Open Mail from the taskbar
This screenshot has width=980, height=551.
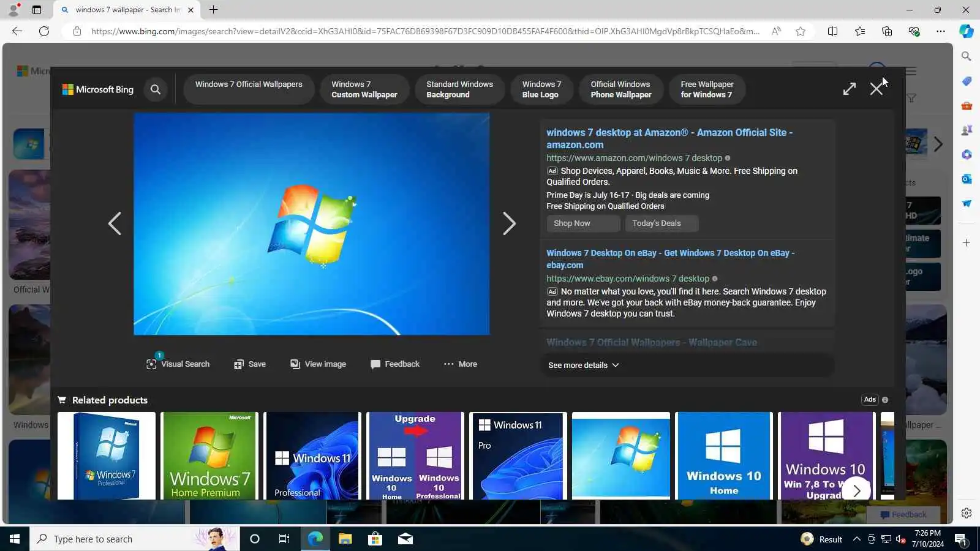tap(405, 539)
